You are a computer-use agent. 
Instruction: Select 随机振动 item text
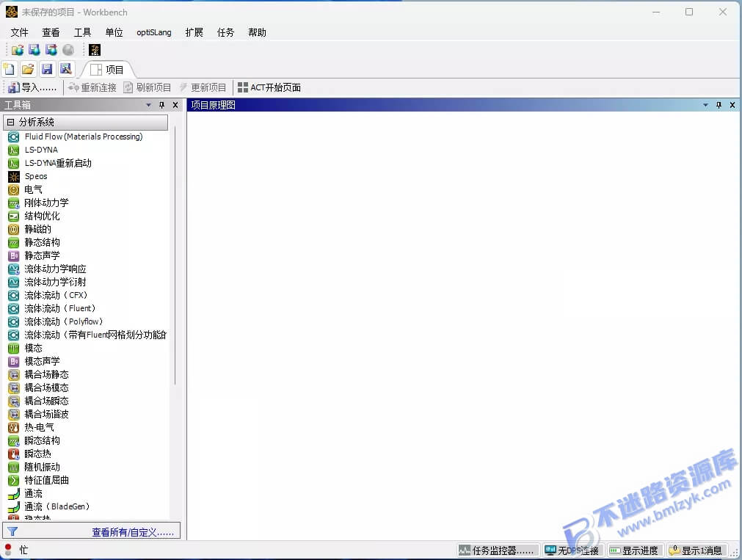[x=42, y=468]
